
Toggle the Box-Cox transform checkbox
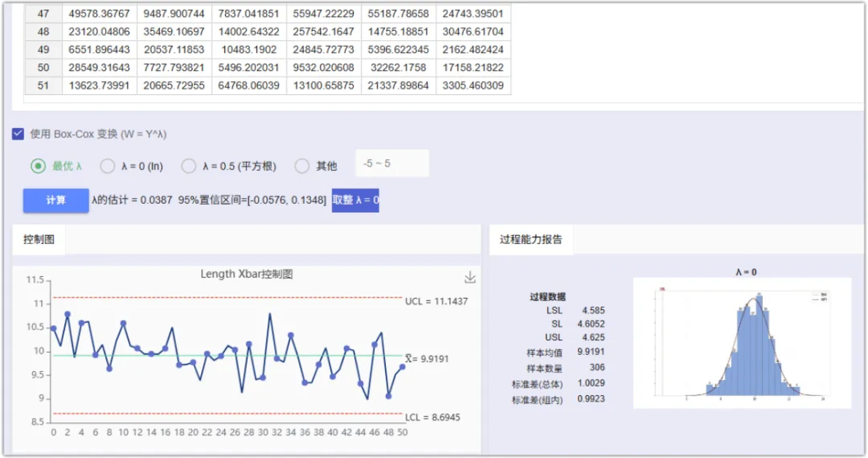point(18,134)
